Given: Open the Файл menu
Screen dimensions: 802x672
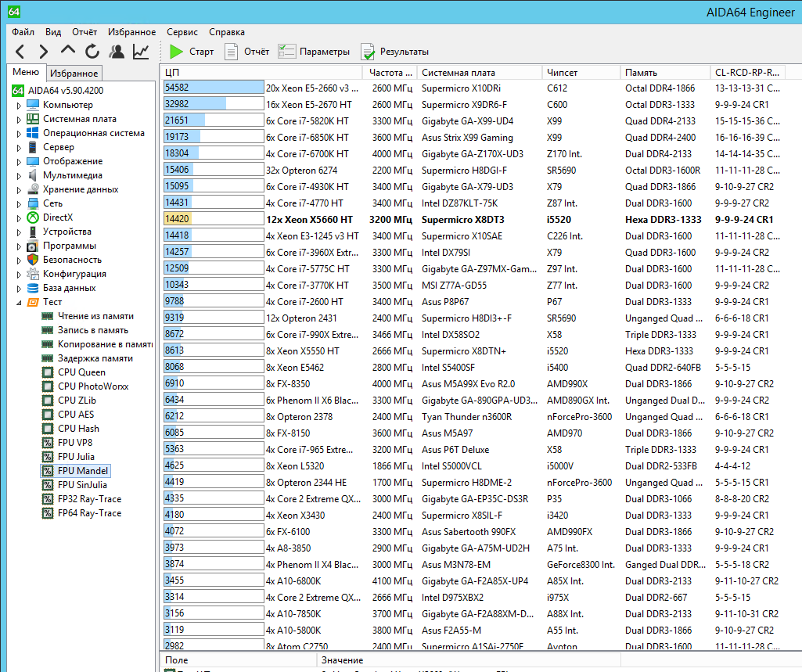Looking at the screenshot, I should pos(23,32).
